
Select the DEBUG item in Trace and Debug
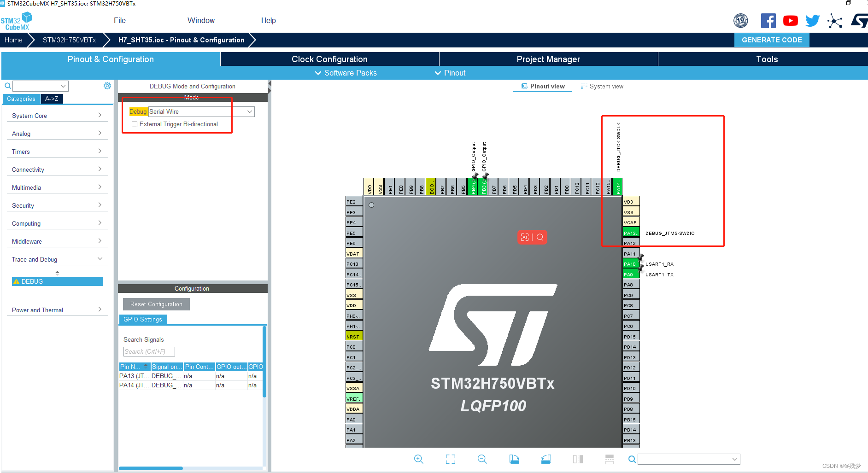point(58,281)
